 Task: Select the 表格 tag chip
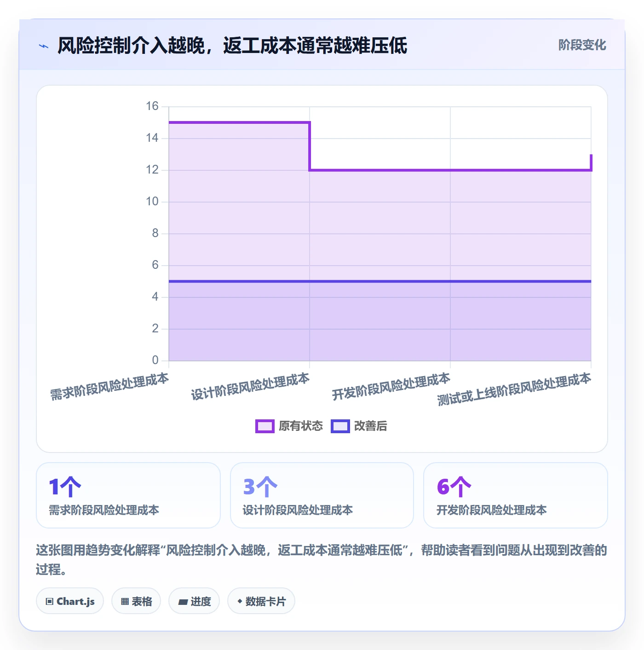pyautogui.click(x=136, y=601)
